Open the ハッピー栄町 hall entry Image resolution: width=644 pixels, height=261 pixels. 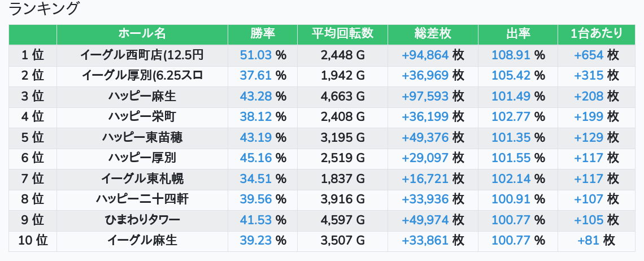coord(142,117)
